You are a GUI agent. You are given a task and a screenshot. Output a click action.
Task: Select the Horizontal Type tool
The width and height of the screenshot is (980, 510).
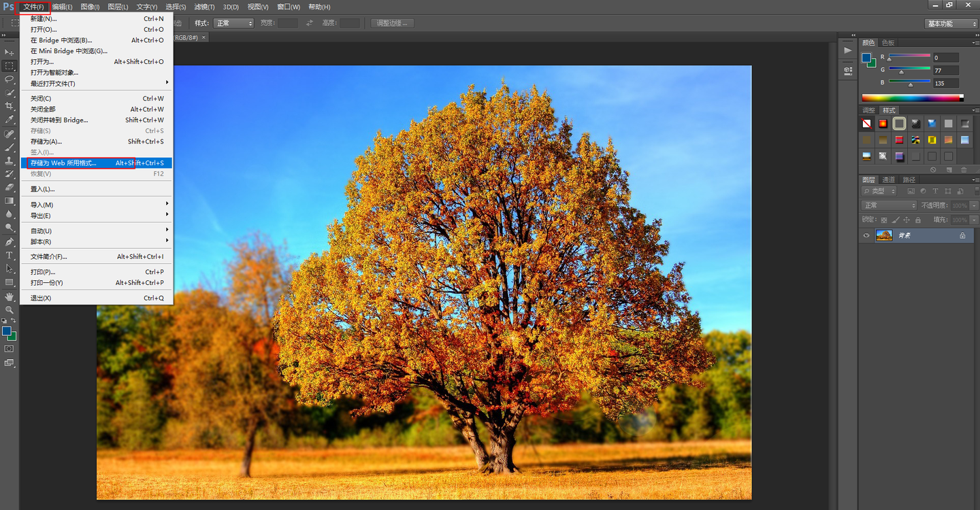point(10,256)
